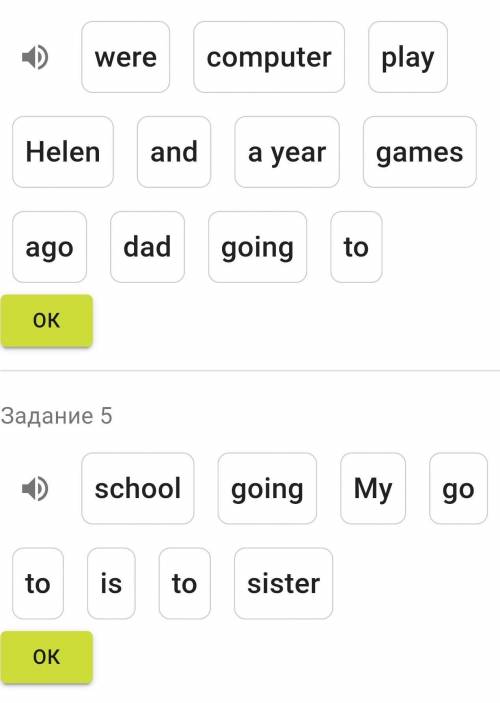Choose 'going' tile in the first exercise
The image size is (500, 703).
pos(257,247)
